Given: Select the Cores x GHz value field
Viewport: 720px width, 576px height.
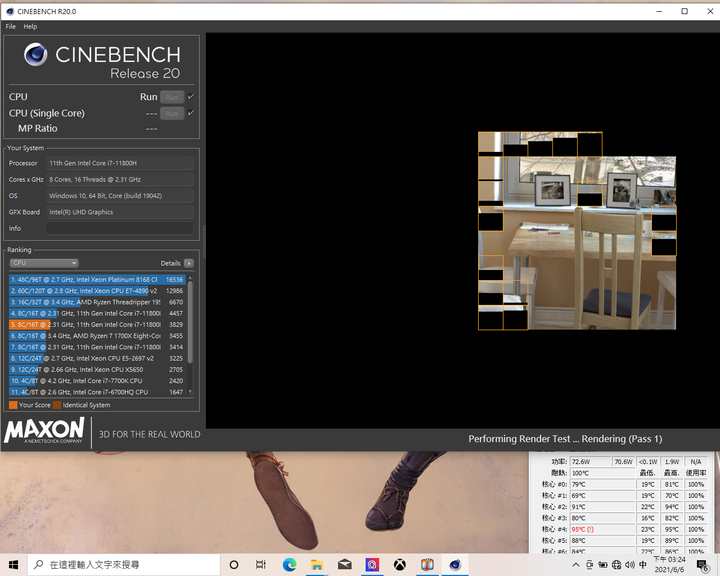Looking at the screenshot, I should point(120,180).
